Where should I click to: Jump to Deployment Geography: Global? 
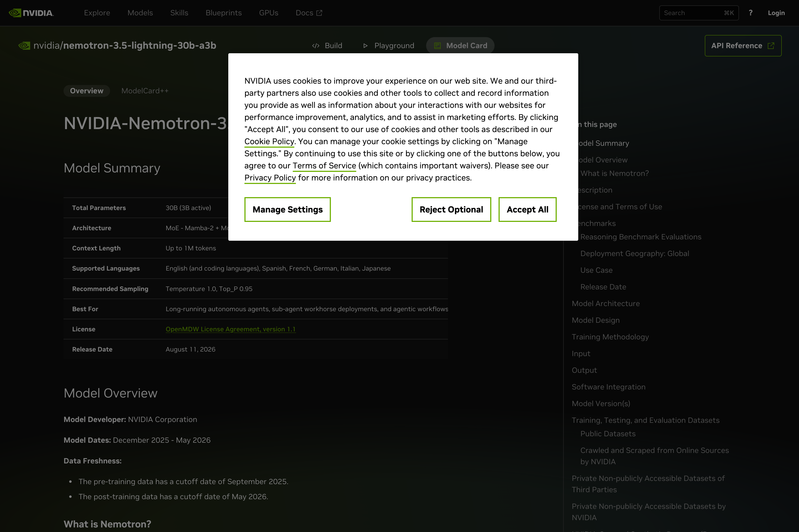pos(635,253)
